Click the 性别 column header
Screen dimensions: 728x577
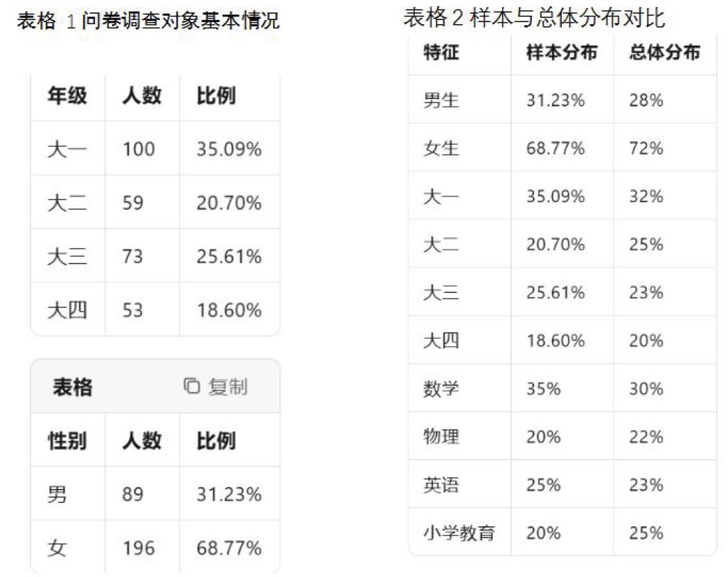(67, 441)
